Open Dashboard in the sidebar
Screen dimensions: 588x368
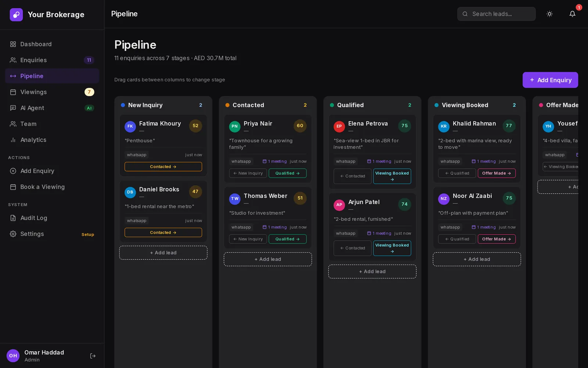[52, 44]
